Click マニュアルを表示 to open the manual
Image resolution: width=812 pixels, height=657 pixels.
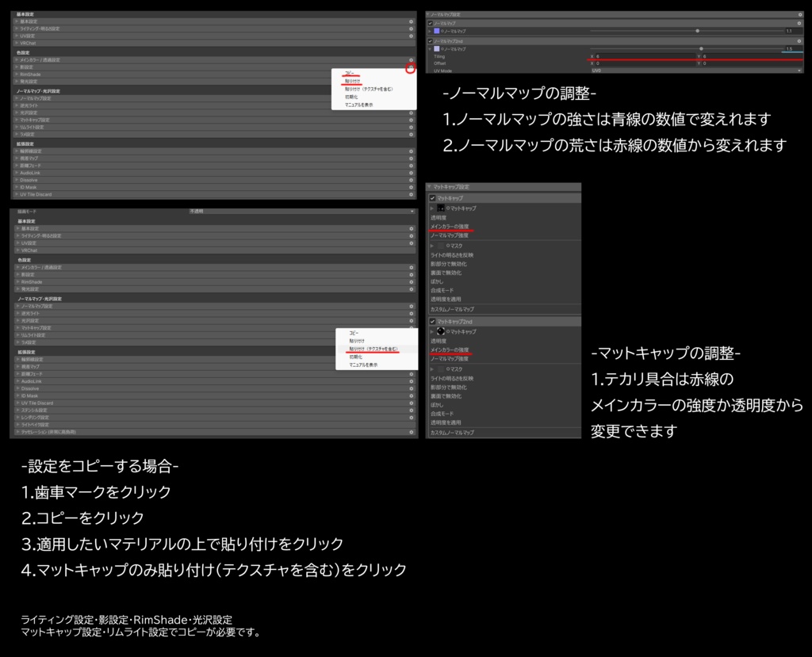click(x=357, y=104)
